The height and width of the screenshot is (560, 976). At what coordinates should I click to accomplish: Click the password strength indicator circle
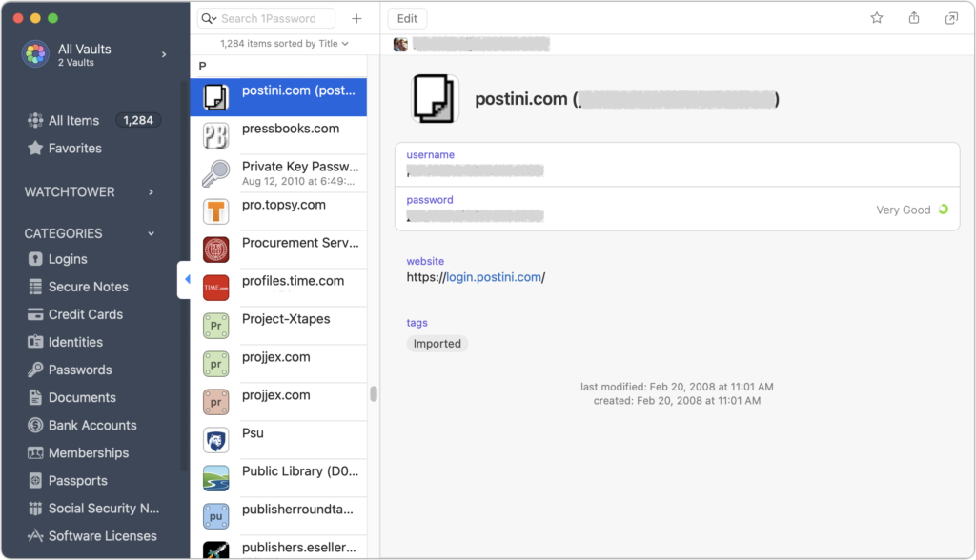point(944,210)
